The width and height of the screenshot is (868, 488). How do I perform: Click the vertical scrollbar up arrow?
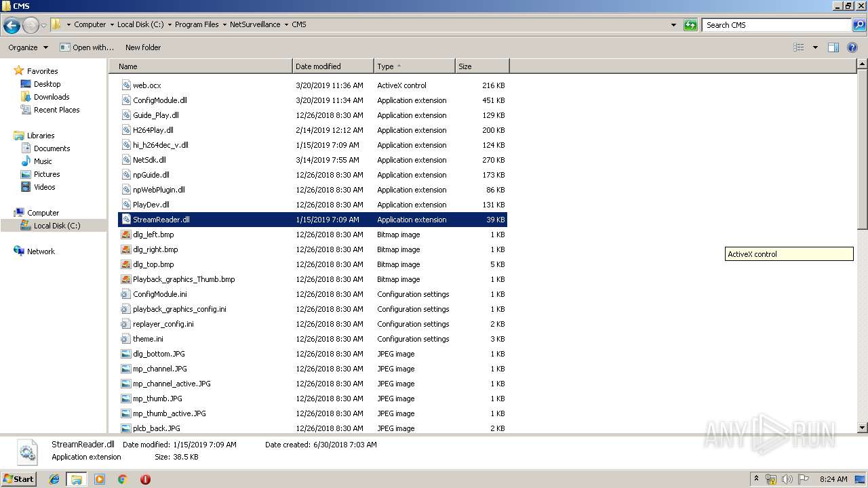(x=862, y=64)
